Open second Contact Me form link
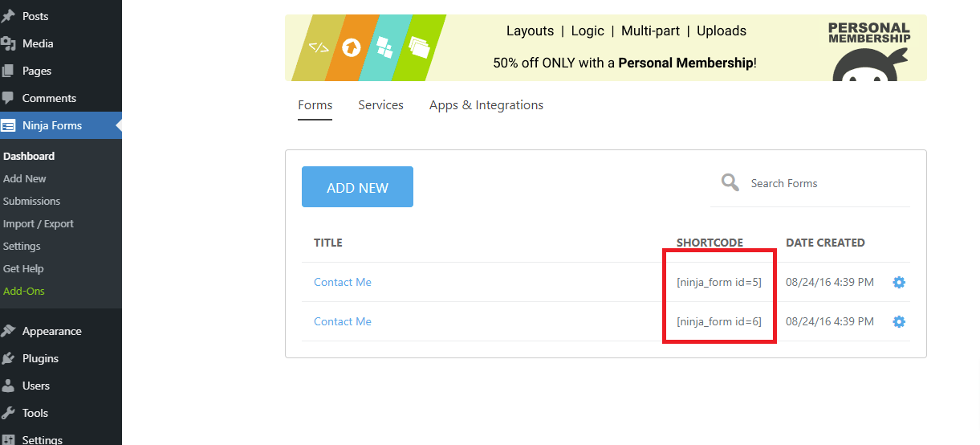Image resolution: width=980 pixels, height=445 pixels. click(x=343, y=321)
